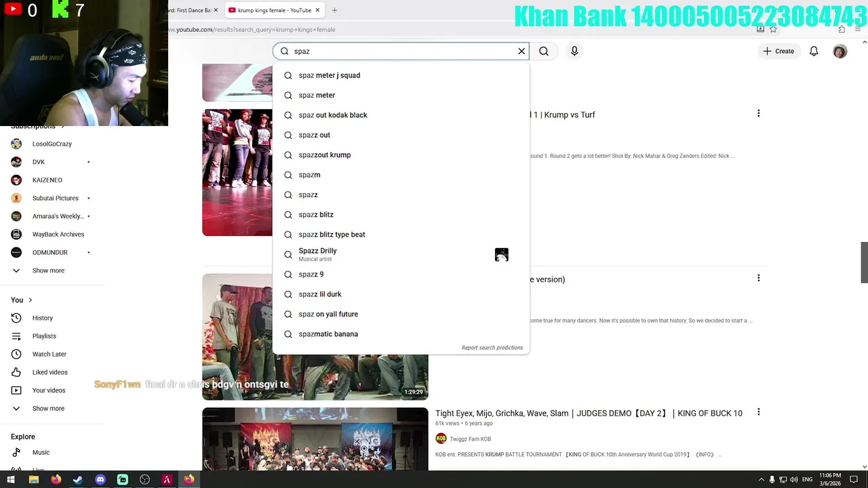The width and height of the screenshot is (868, 488).
Task: Open Playlists in the sidebar
Action: (44, 336)
